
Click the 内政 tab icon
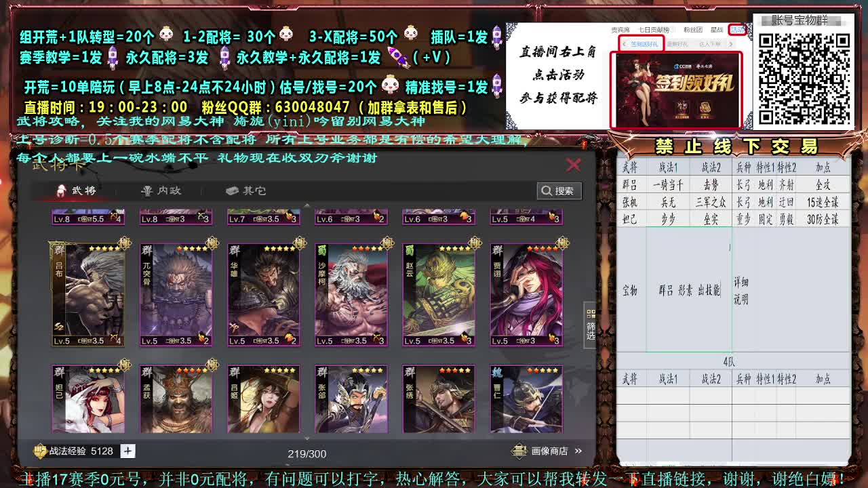(x=146, y=190)
